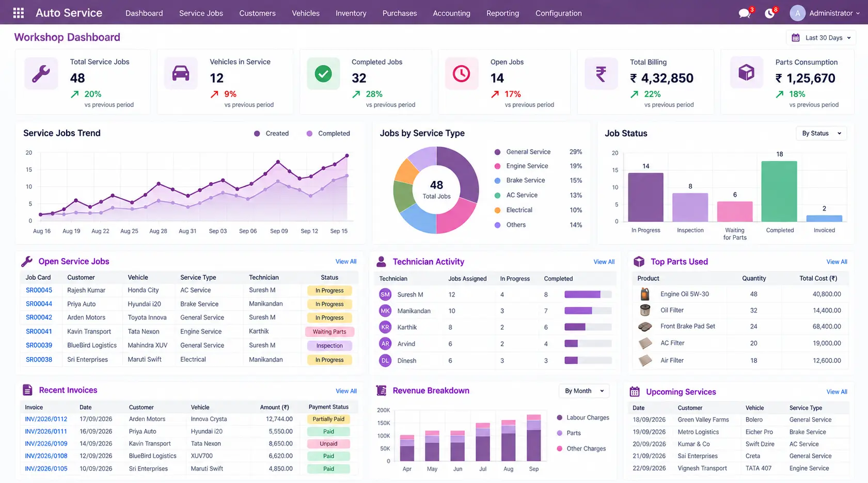The image size is (868, 483).
Task: Open the Inventory menu
Action: 351,13
